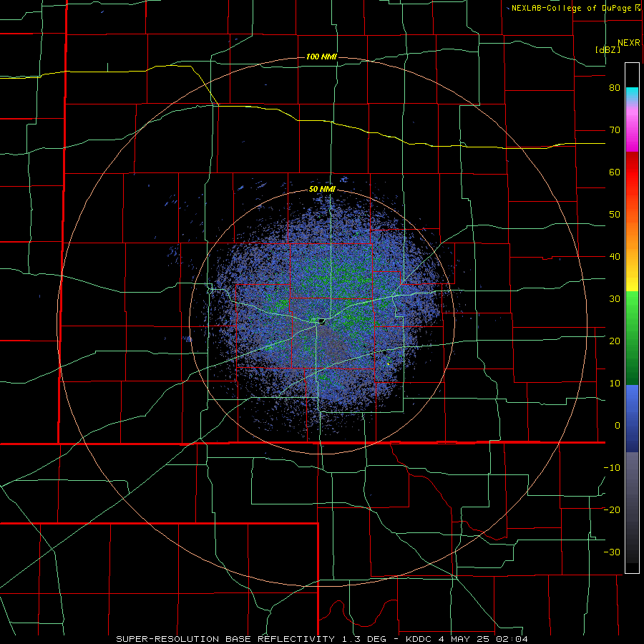Click the 60 dBZ scale value

point(615,172)
